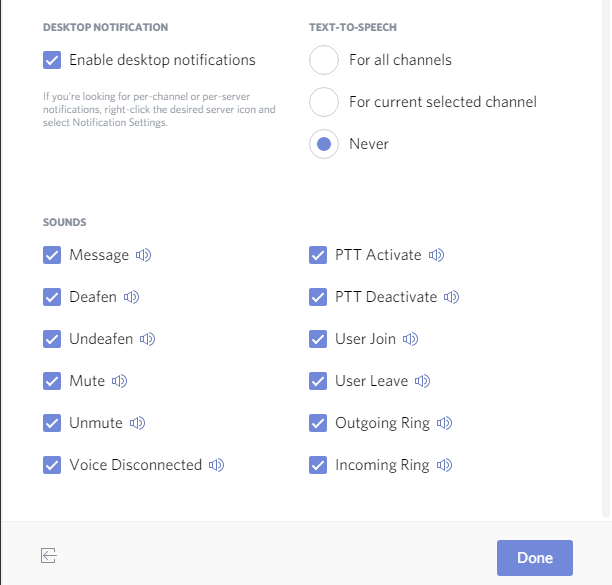Play the Mute sound preview icon
This screenshot has width=612, height=585.
pos(119,381)
